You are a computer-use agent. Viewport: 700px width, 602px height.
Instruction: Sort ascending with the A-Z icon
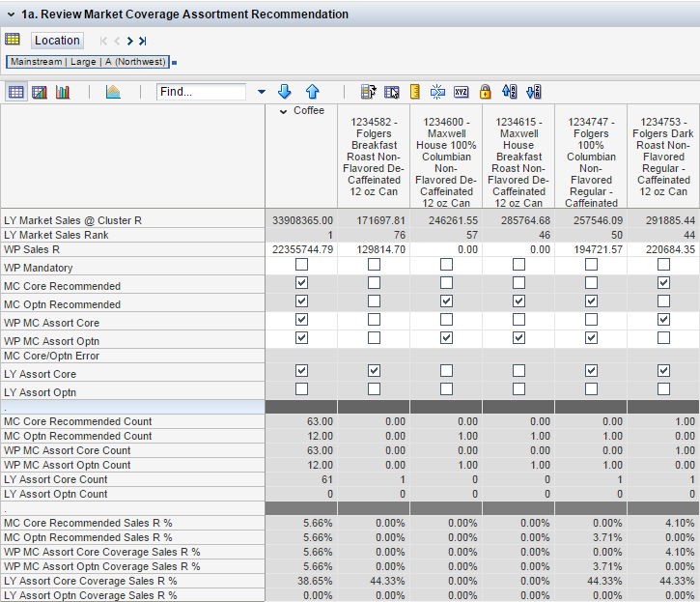click(x=510, y=92)
